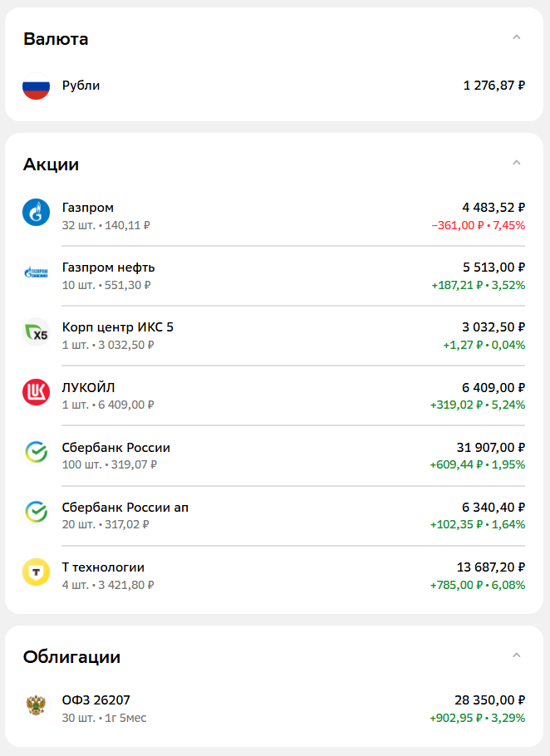This screenshot has width=550, height=756.
Task: Click Газпром нефть 5 513,00 ₽ amount
Action: click(x=494, y=268)
